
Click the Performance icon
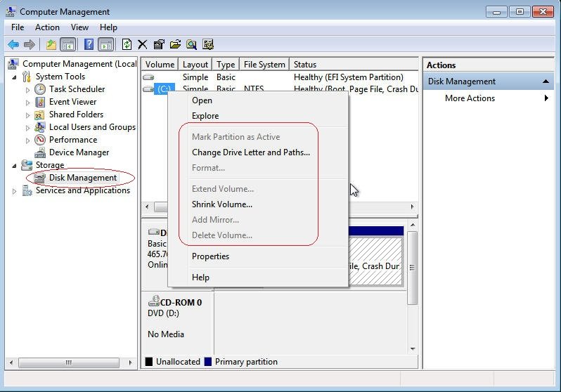[x=40, y=140]
